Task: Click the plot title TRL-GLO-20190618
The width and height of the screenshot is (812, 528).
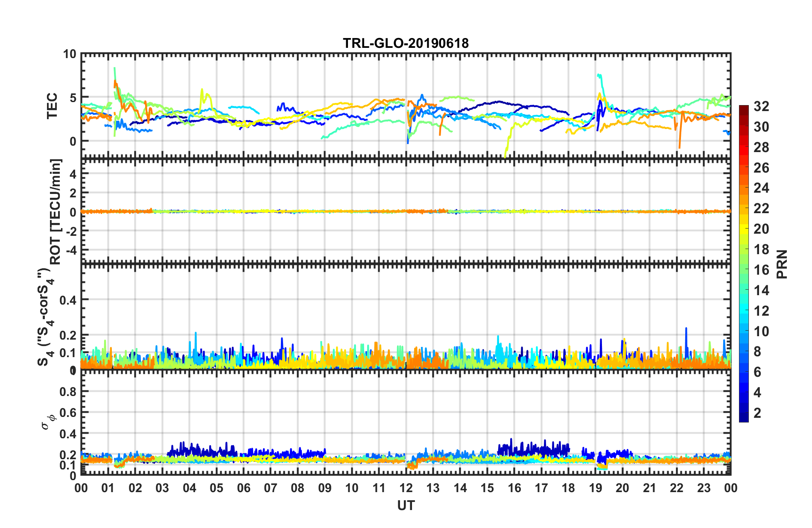Action: (406, 44)
